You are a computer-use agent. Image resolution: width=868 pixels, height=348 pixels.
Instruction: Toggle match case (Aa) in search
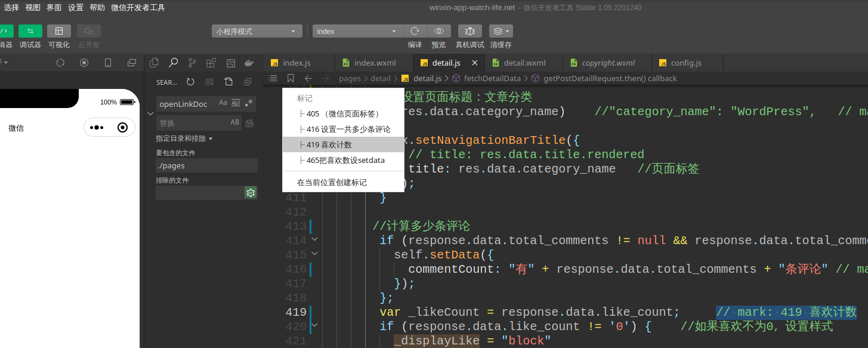point(223,103)
